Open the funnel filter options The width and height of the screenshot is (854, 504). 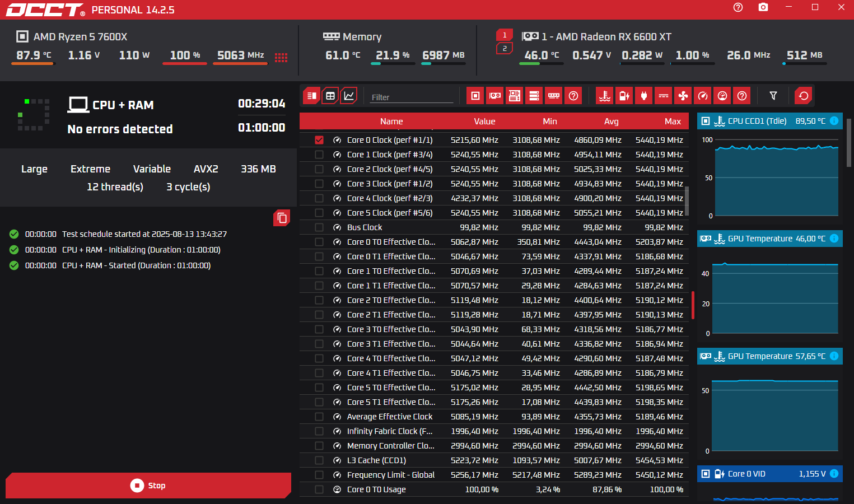pos(773,96)
